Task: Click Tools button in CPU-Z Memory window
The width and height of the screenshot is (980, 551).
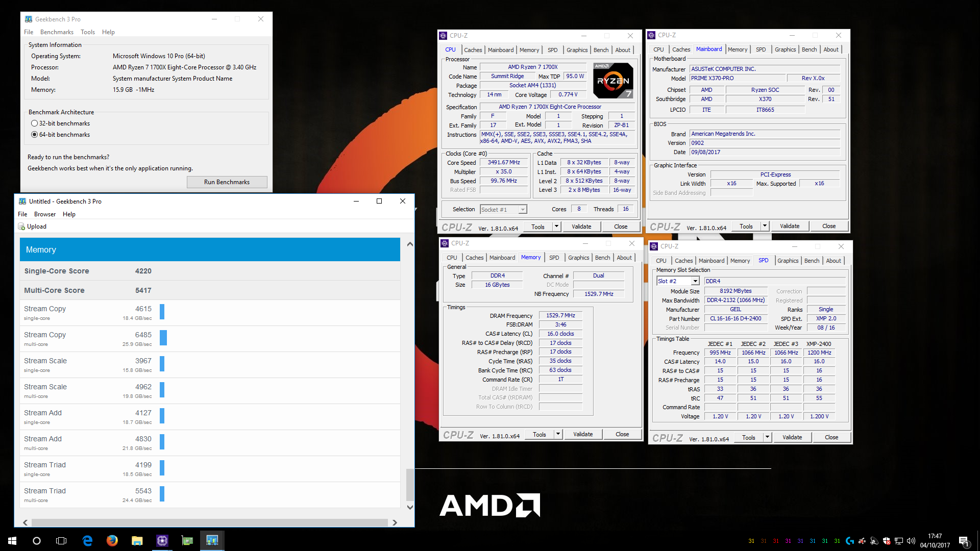Action: tap(540, 434)
